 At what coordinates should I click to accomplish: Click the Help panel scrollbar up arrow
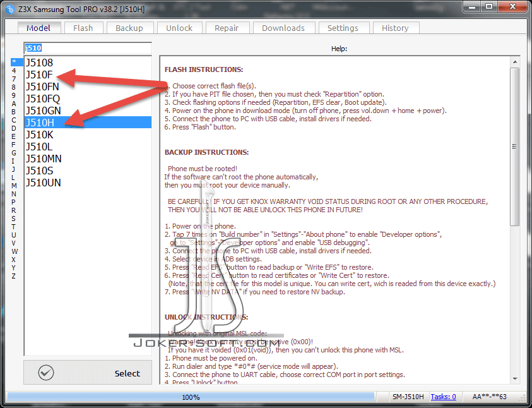click(515, 62)
